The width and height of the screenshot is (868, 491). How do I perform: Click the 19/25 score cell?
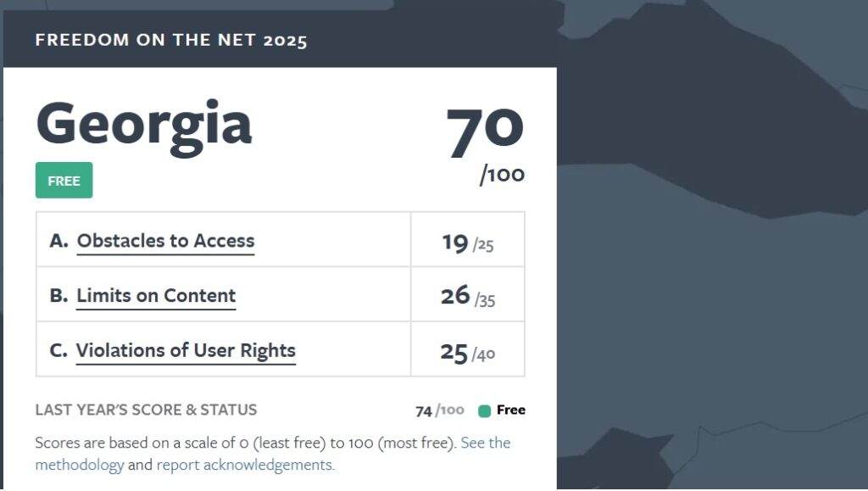467,243
